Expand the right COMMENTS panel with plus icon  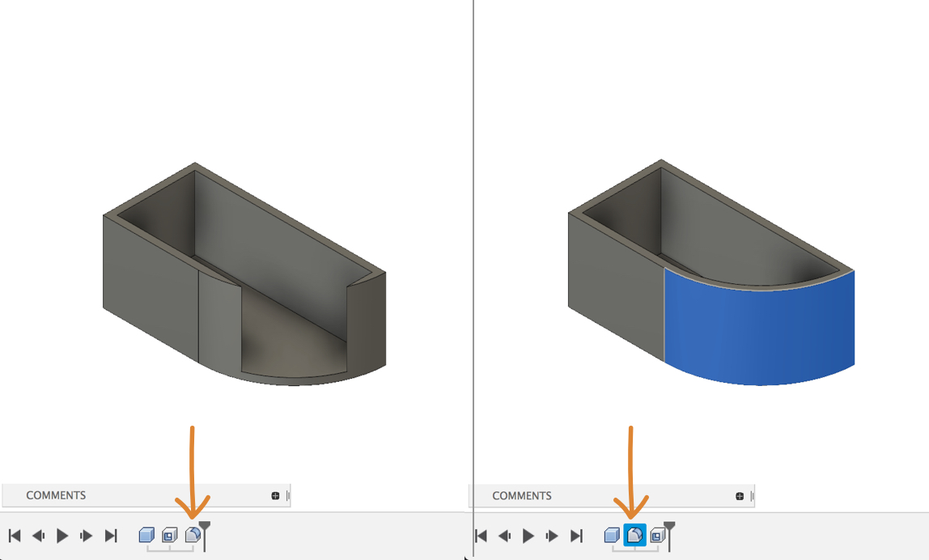tap(740, 496)
